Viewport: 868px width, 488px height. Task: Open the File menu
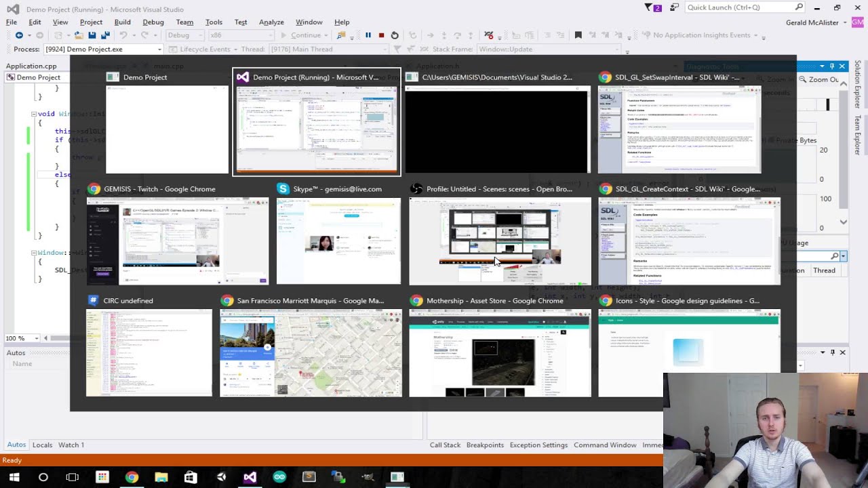(12, 22)
